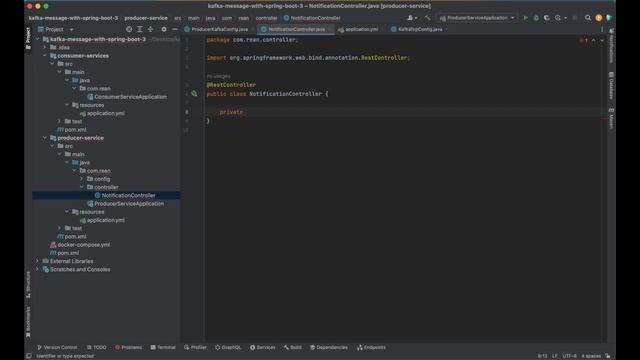Open the Version Control tool window
Viewport: 640px width, 360px height.
pyautogui.click(x=57, y=347)
